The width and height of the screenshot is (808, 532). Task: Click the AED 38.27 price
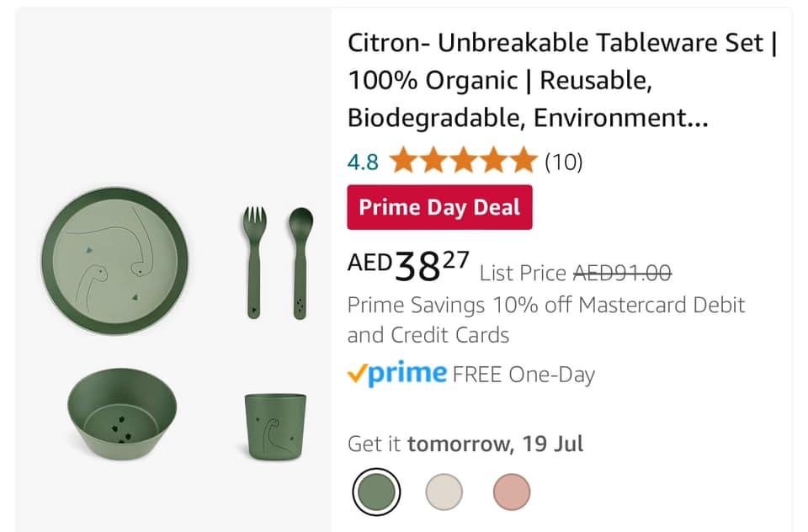[409, 266]
